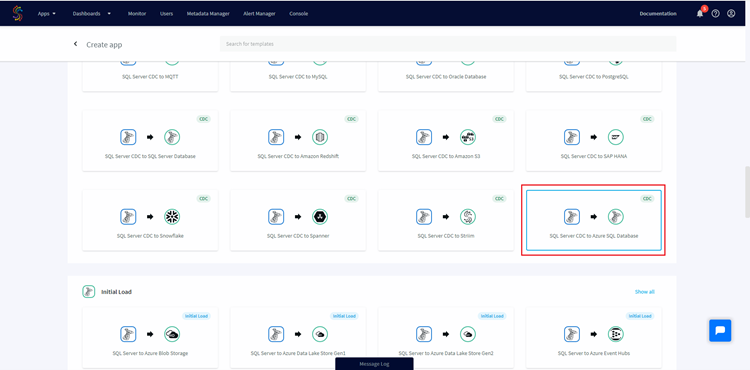The image size is (750, 370).
Task: Select SQL Server CDC to Spanner template
Action: [x=298, y=220]
